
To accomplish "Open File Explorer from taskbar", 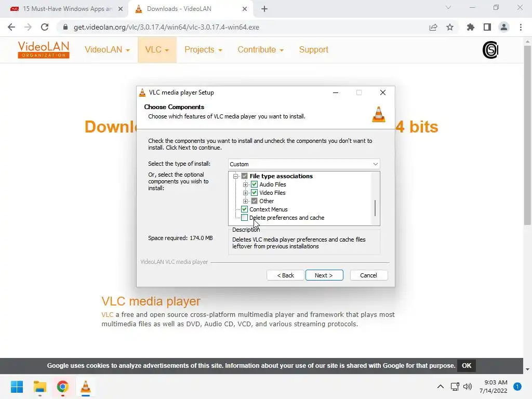I will (x=40, y=387).
